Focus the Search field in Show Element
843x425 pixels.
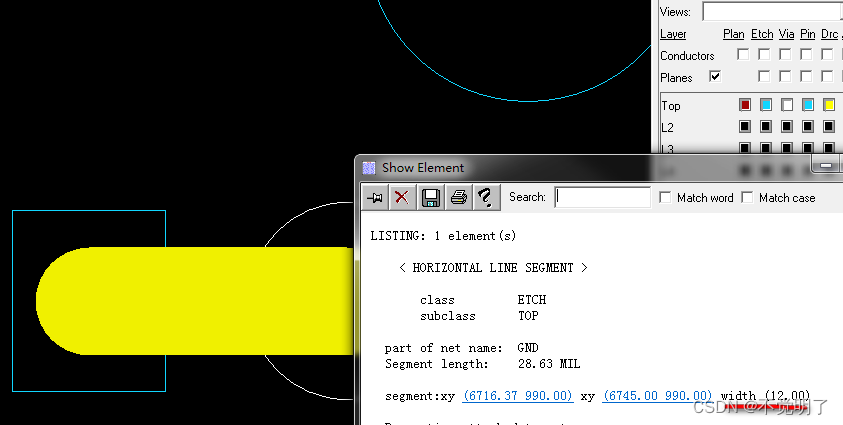click(602, 197)
